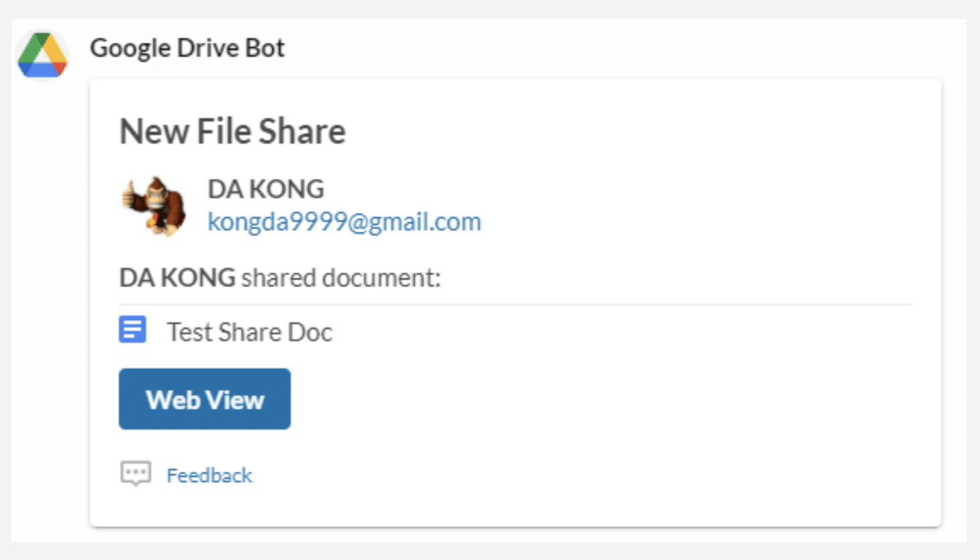
Task: Open the Web View button
Action: point(205,399)
